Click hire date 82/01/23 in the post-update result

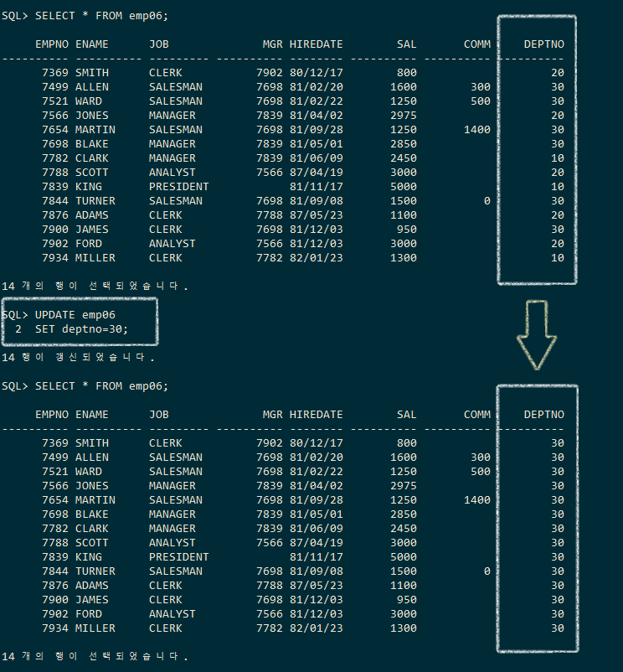[x=317, y=628]
